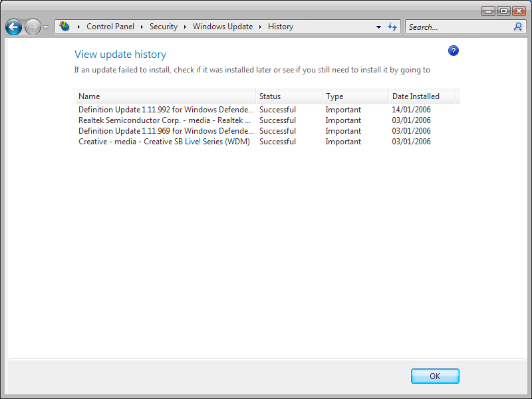532x399 pixels.
Task: Sort by the Type column header
Action: click(x=356, y=96)
